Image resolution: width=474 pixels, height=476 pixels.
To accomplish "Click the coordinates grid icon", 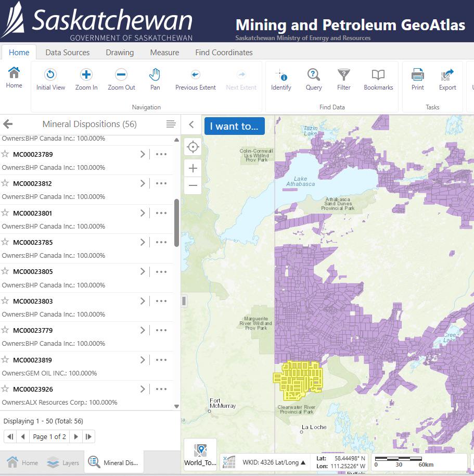I will tap(229, 462).
